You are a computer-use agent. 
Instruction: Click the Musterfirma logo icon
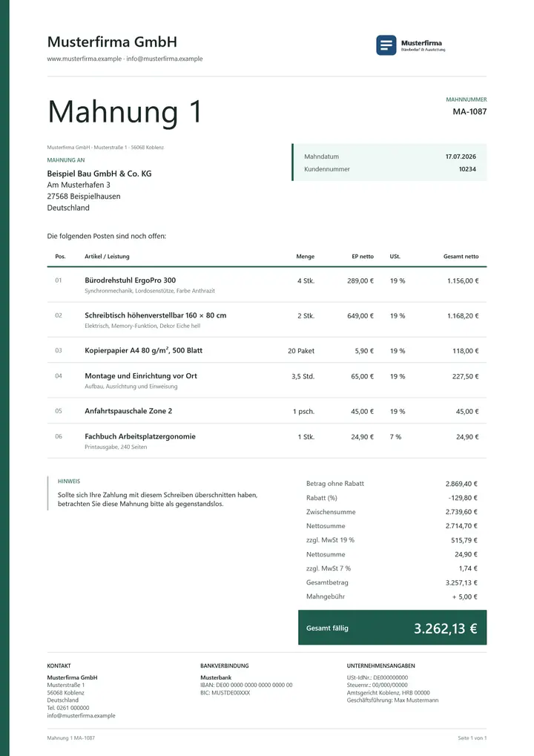(x=386, y=45)
